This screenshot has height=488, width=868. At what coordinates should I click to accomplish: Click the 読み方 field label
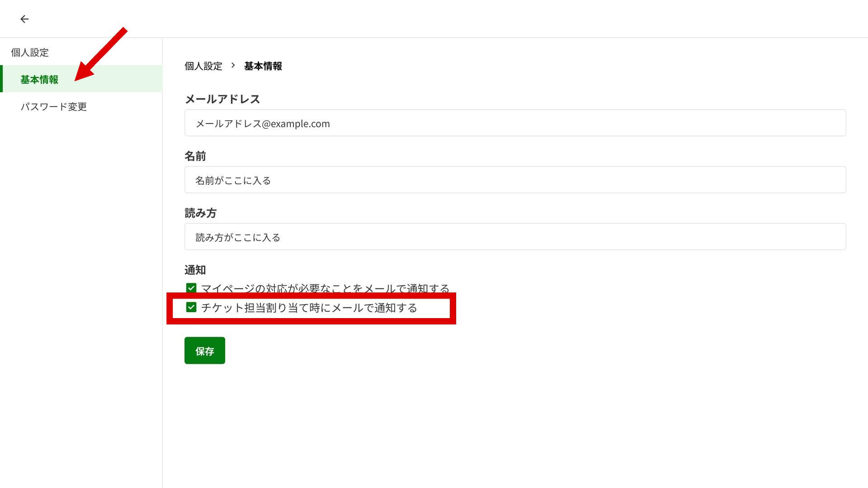point(201,213)
